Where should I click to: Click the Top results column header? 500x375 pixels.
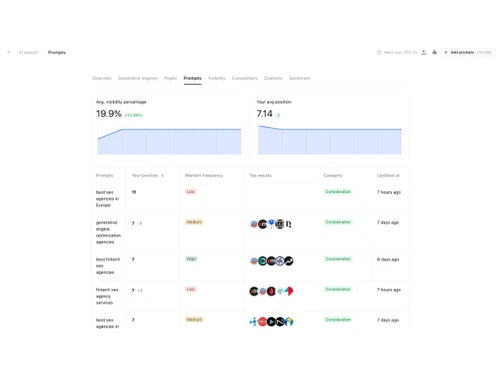tap(260, 176)
